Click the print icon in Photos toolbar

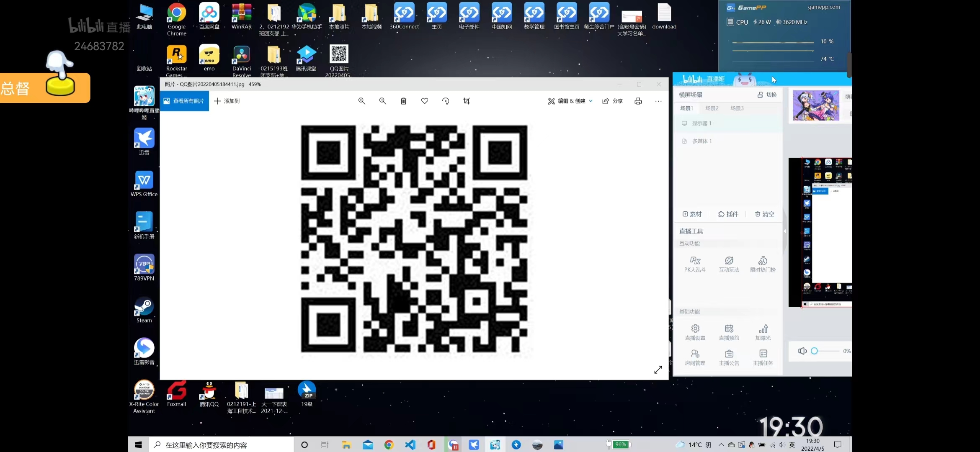638,101
